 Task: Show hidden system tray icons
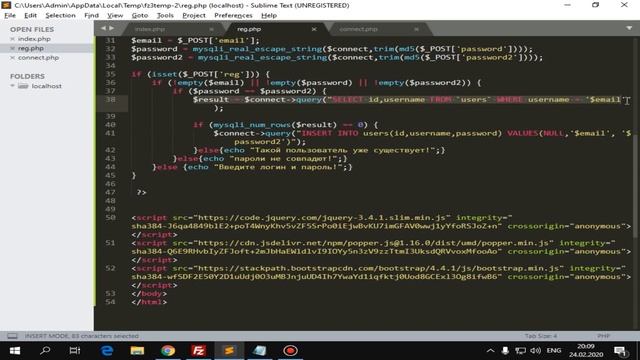pos(491,351)
